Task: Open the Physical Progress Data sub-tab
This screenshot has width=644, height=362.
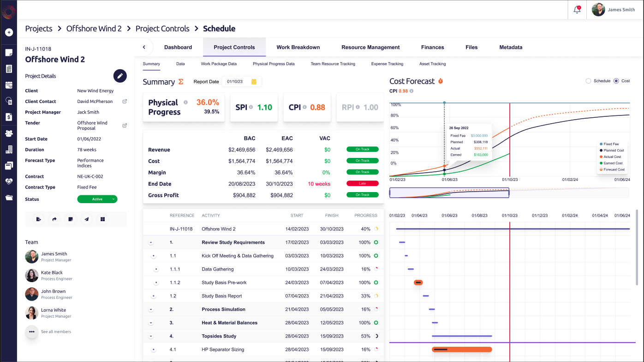Action: [274, 64]
